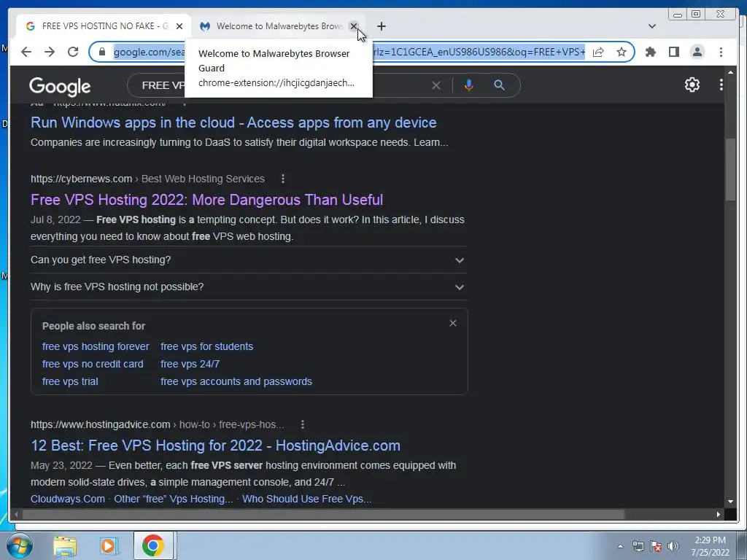Open network icon in system tray
The image size is (747, 560).
(638, 546)
